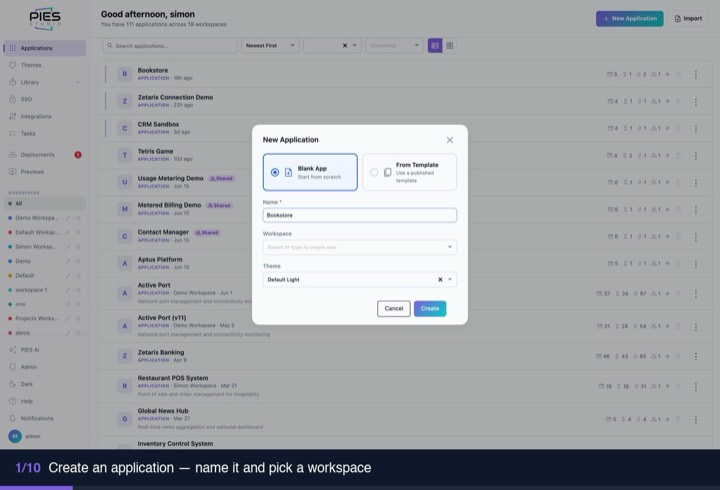Screen dimensions: 720x490
Task: Open Integrations in the sidebar
Action: (45, 116)
